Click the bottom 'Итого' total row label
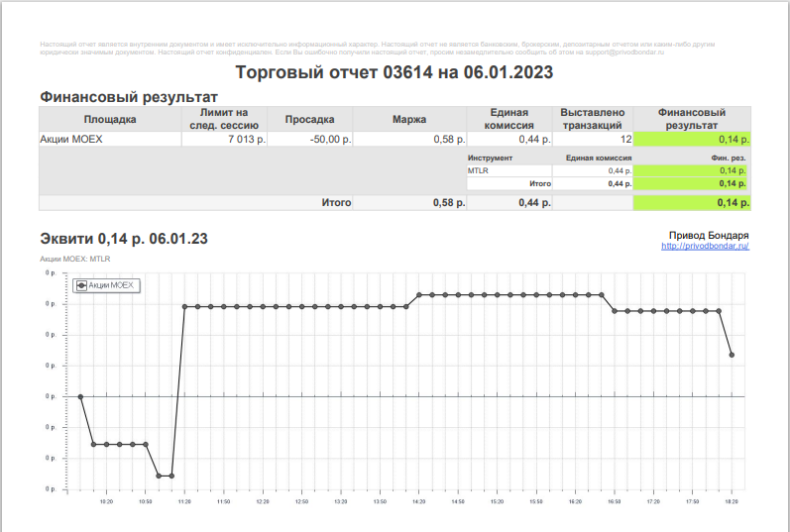Viewport: 790px width, 532px height. click(336, 202)
